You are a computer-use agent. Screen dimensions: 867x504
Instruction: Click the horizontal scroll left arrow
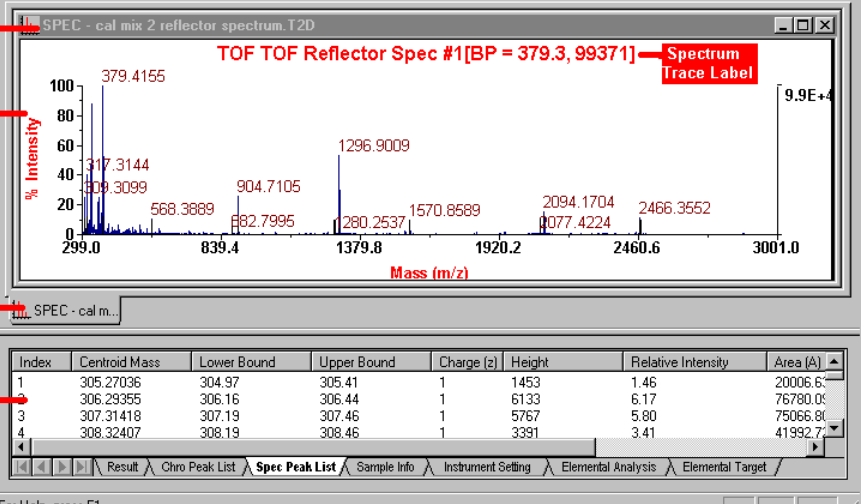(x=21, y=447)
